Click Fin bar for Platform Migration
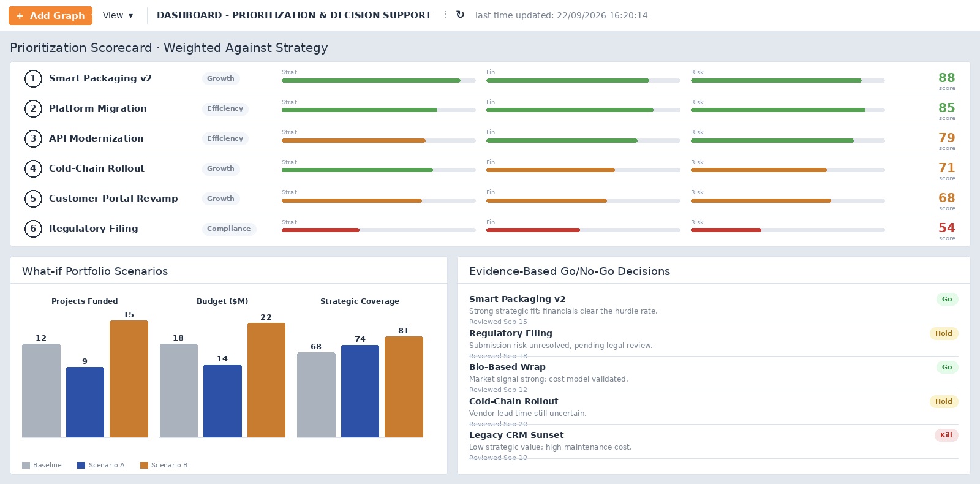The width and height of the screenshot is (980, 484). (x=583, y=110)
